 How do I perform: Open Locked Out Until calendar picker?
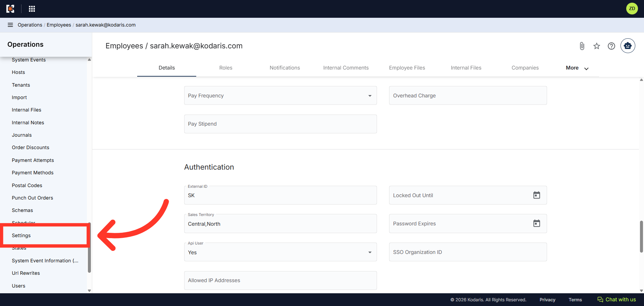[x=537, y=195]
